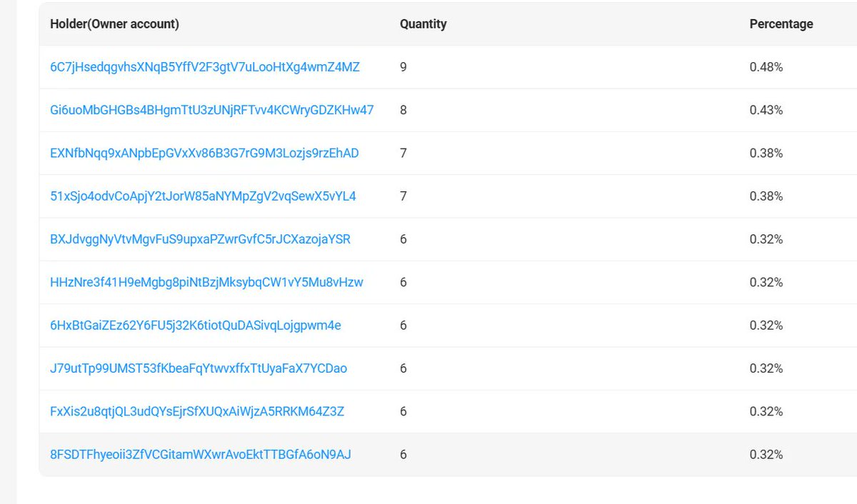Select 0.32% in the FxXis2u8 row
The width and height of the screenshot is (857, 504).
tap(766, 411)
